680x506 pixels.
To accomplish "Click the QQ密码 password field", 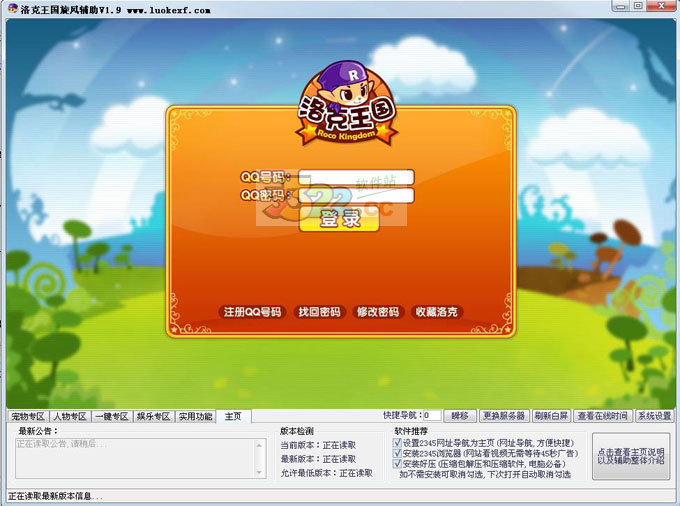I will 356,195.
